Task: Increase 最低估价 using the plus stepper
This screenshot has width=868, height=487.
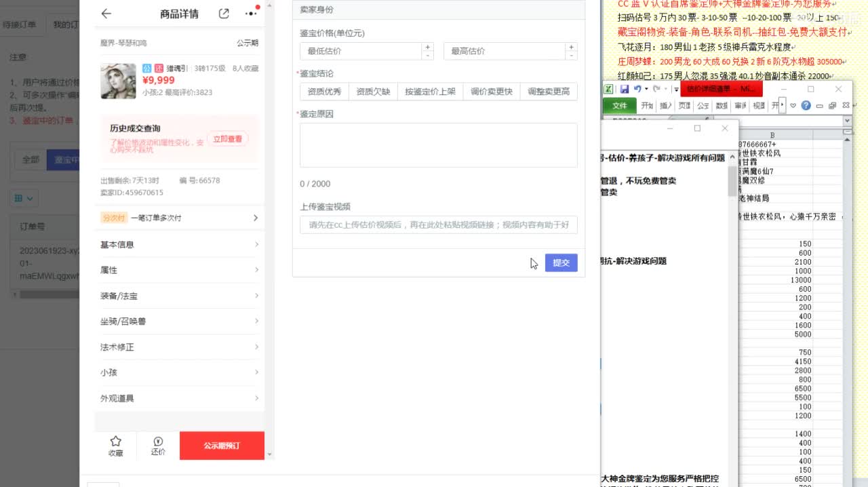Action: (426, 47)
